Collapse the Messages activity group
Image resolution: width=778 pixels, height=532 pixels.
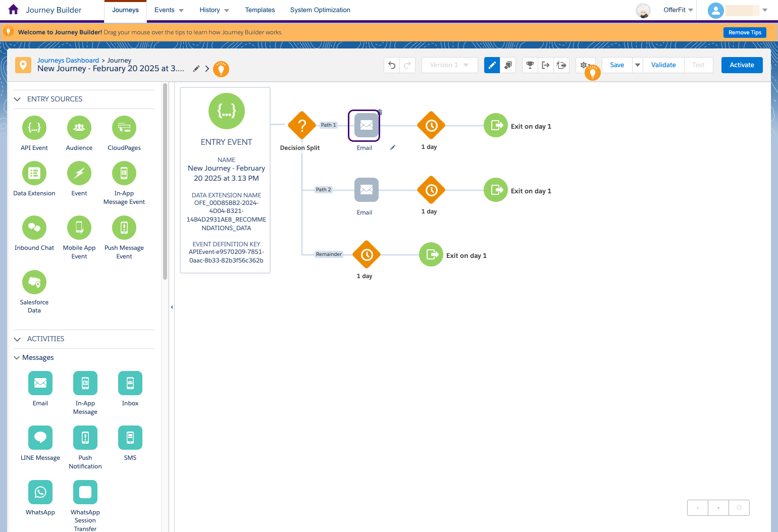(x=17, y=358)
